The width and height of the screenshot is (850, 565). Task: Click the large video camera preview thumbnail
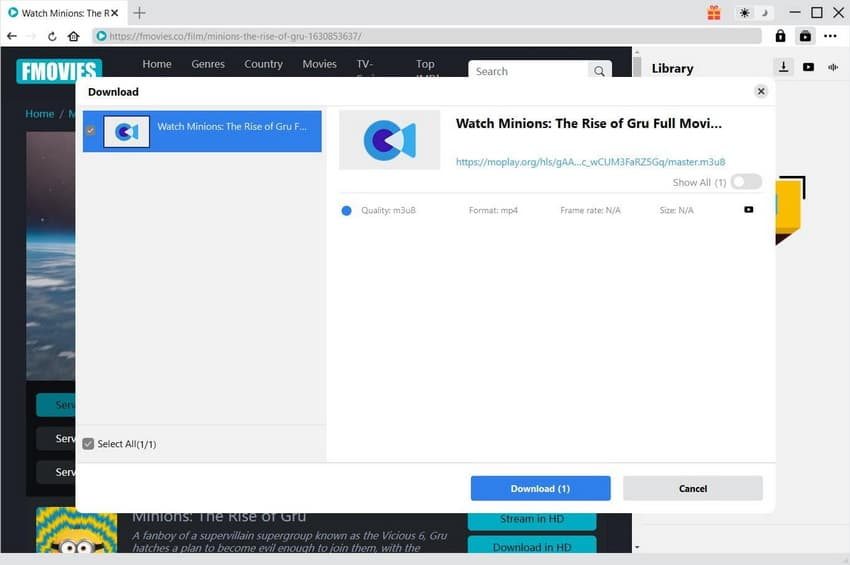coord(390,140)
